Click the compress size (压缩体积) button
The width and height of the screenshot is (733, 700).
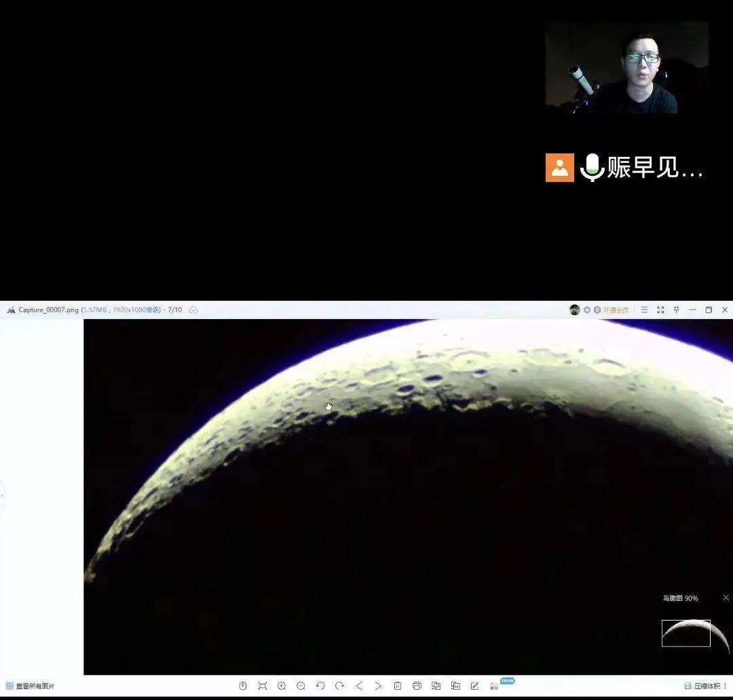tap(702, 686)
